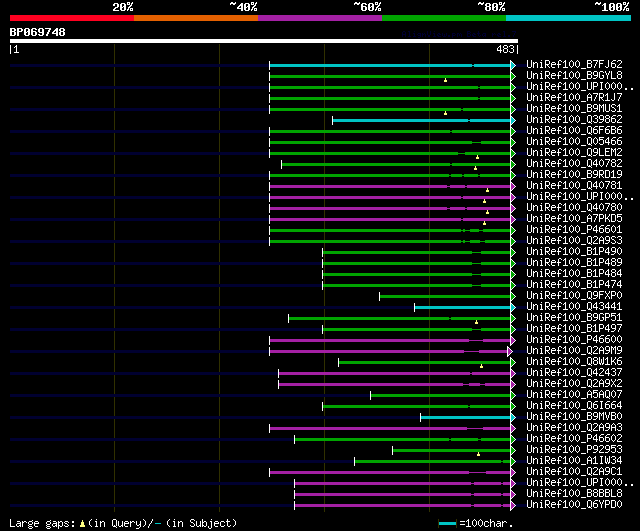Select the UniRef100_B9GP51 label
The width and height of the screenshot is (640, 531).
pyautogui.click(x=574, y=318)
